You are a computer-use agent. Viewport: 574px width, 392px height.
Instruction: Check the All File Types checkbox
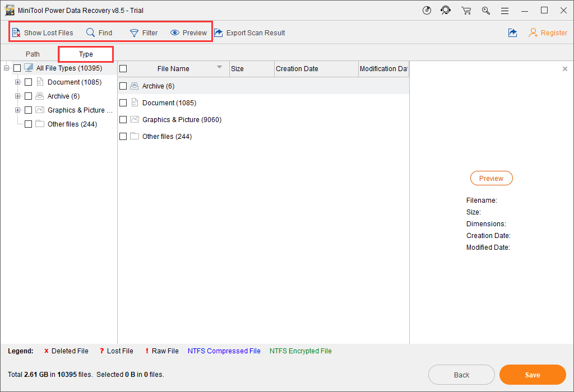(17, 68)
